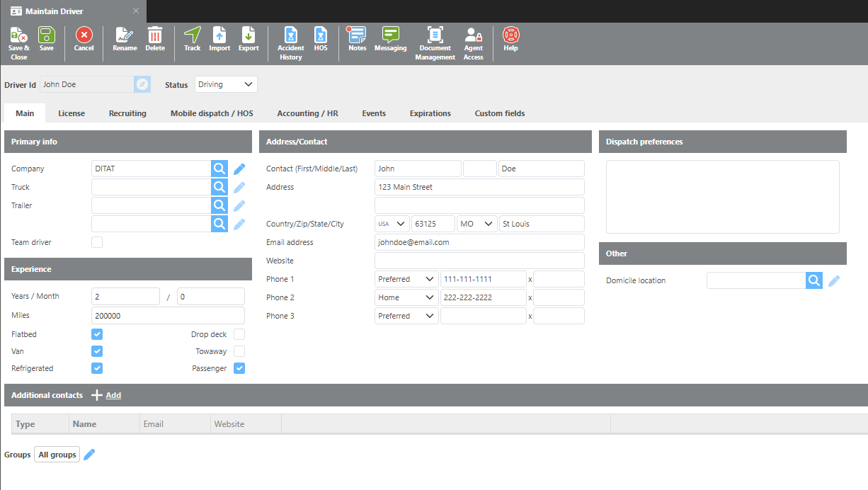Check the Drop deck checkbox

239,334
